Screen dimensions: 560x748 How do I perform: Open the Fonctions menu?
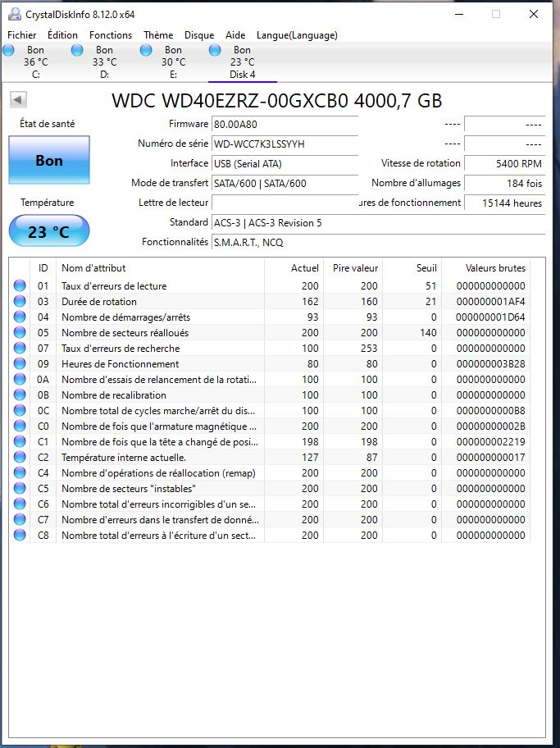pos(111,35)
